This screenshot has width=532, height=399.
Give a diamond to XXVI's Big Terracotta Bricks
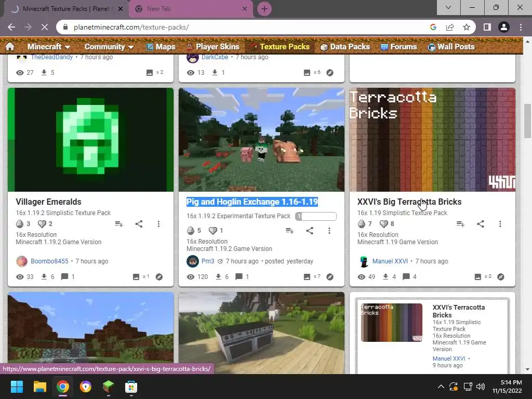(x=362, y=224)
